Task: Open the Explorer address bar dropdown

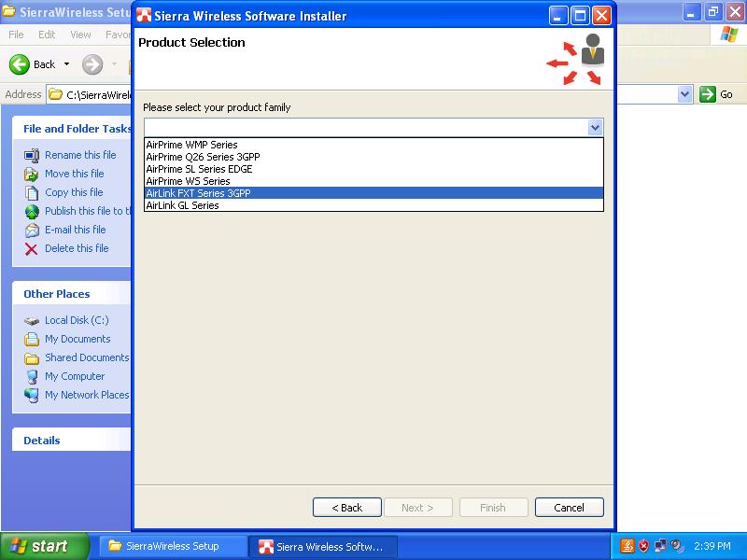Action: (x=684, y=94)
